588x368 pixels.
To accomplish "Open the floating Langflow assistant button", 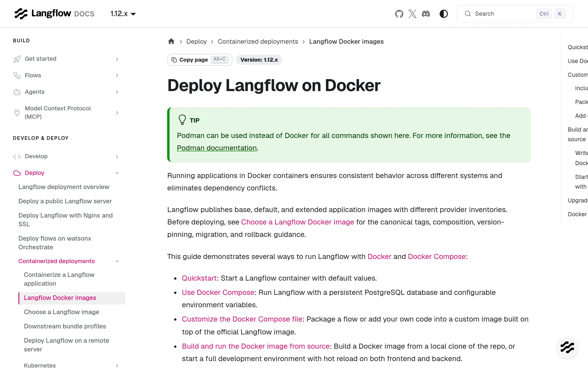I will 567,347.
